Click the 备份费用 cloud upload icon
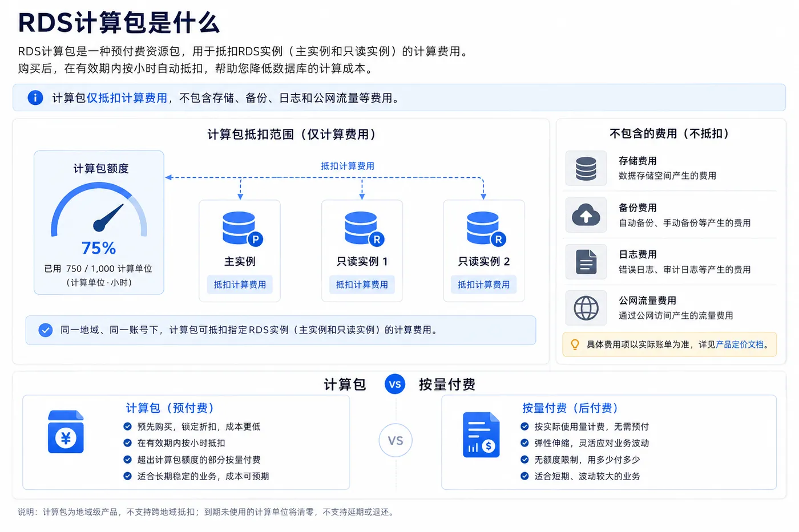The height and width of the screenshot is (532, 799). 586,215
